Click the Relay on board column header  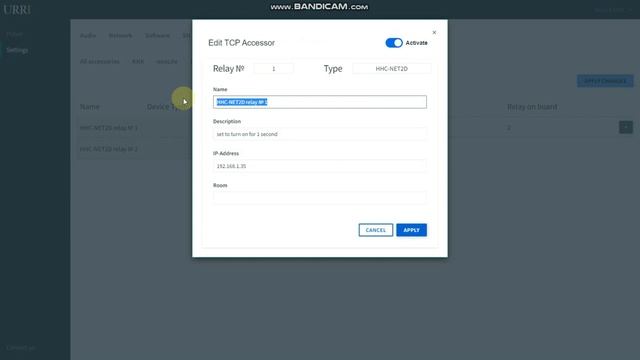tap(532, 107)
